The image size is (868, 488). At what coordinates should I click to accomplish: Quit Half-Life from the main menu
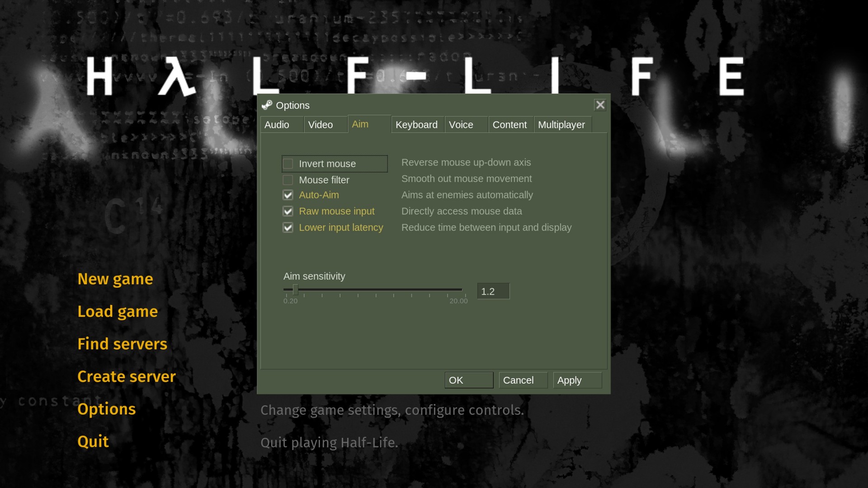93,441
